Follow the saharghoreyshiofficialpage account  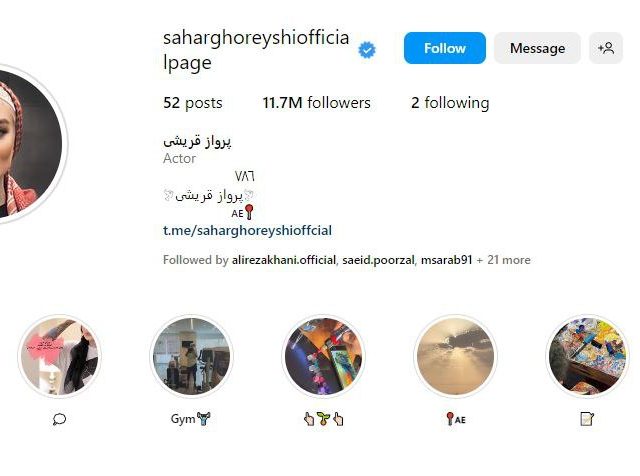coord(445,48)
